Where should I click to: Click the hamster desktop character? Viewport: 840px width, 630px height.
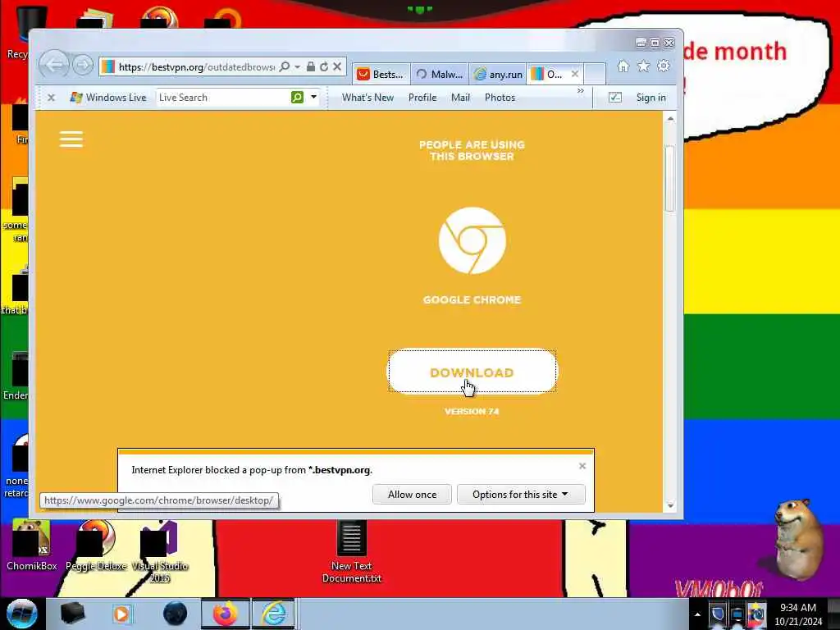coord(797,539)
